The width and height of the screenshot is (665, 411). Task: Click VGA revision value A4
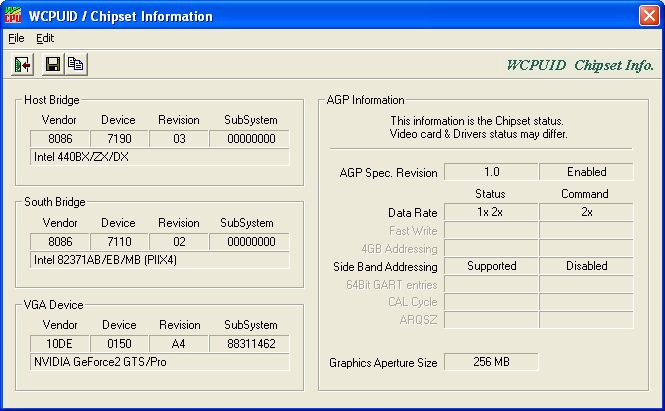click(x=179, y=344)
